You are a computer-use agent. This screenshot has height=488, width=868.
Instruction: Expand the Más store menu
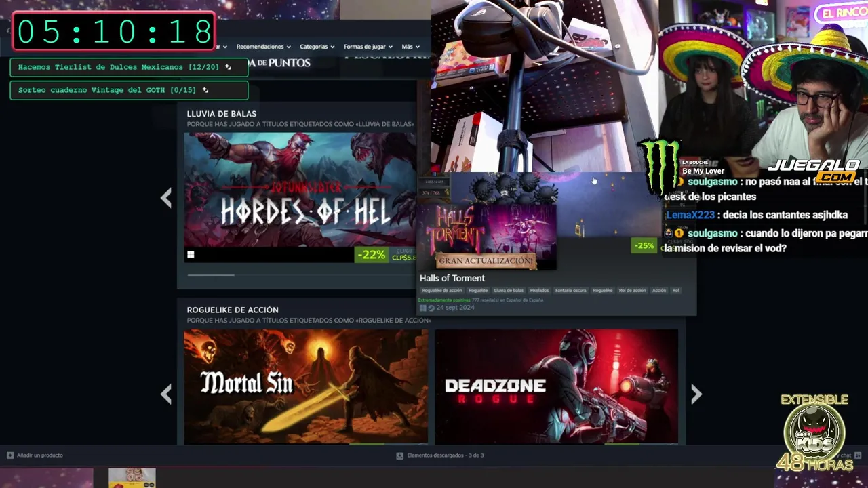[410, 47]
